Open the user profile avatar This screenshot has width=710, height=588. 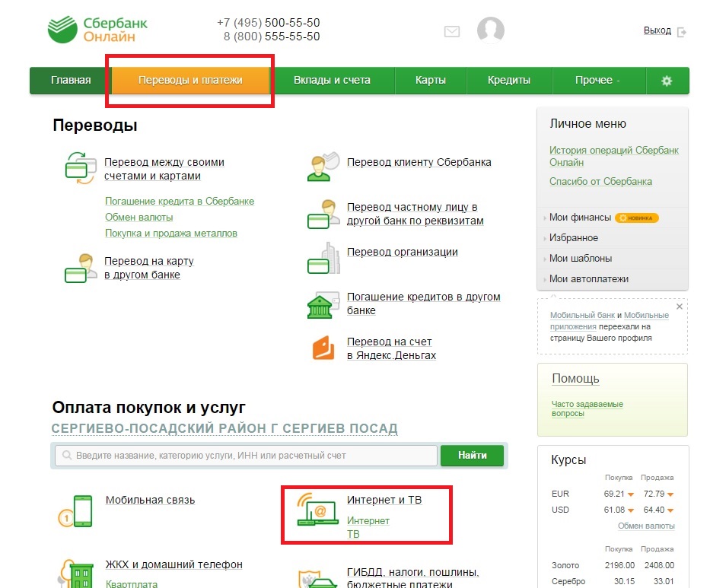pos(491,30)
